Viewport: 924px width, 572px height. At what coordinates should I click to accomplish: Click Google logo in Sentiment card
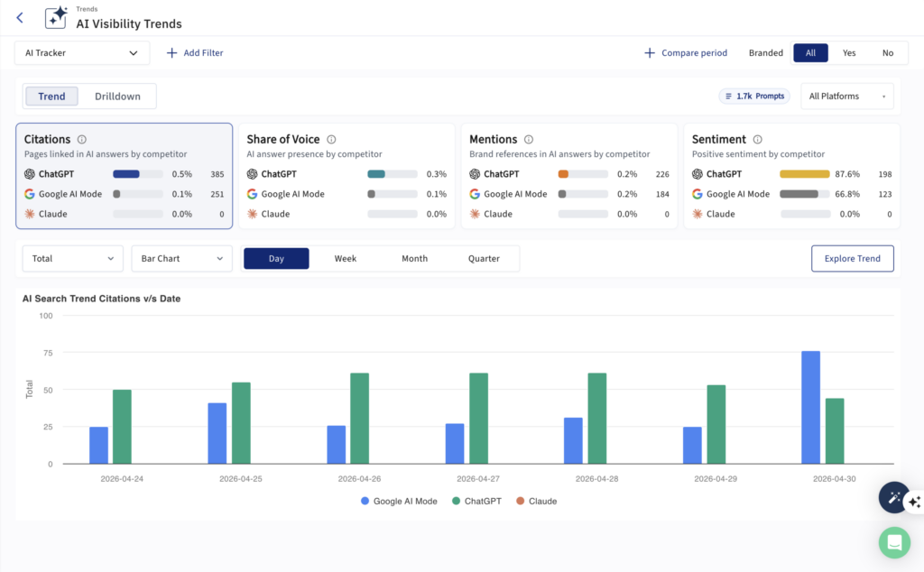698,194
